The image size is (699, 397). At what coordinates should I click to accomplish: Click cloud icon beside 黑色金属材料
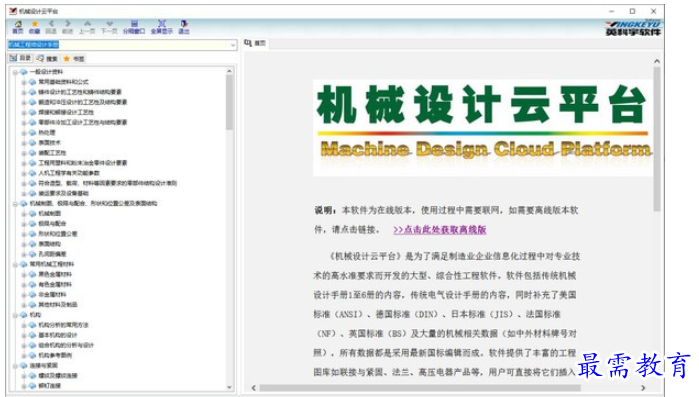pyautogui.click(x=32, y=274)
